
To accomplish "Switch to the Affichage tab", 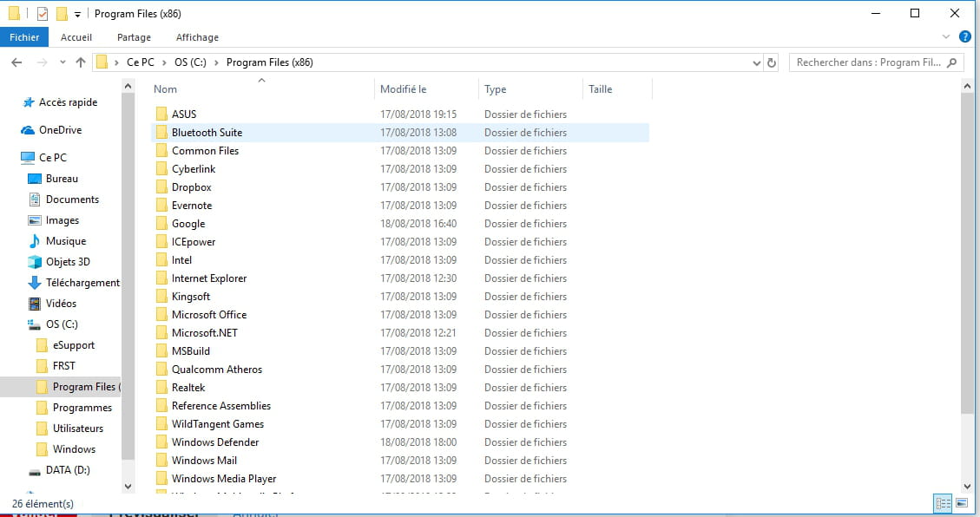I will point(198,37).
